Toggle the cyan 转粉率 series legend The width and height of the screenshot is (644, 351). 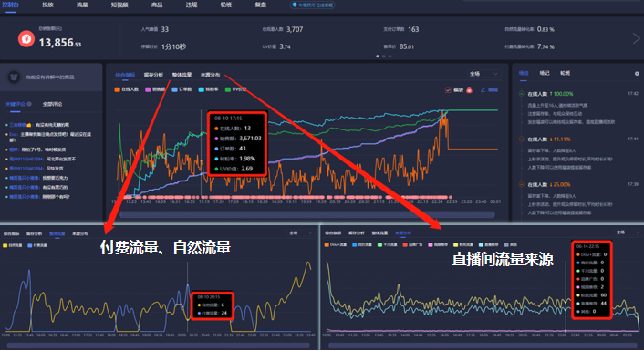pos(209,89)
